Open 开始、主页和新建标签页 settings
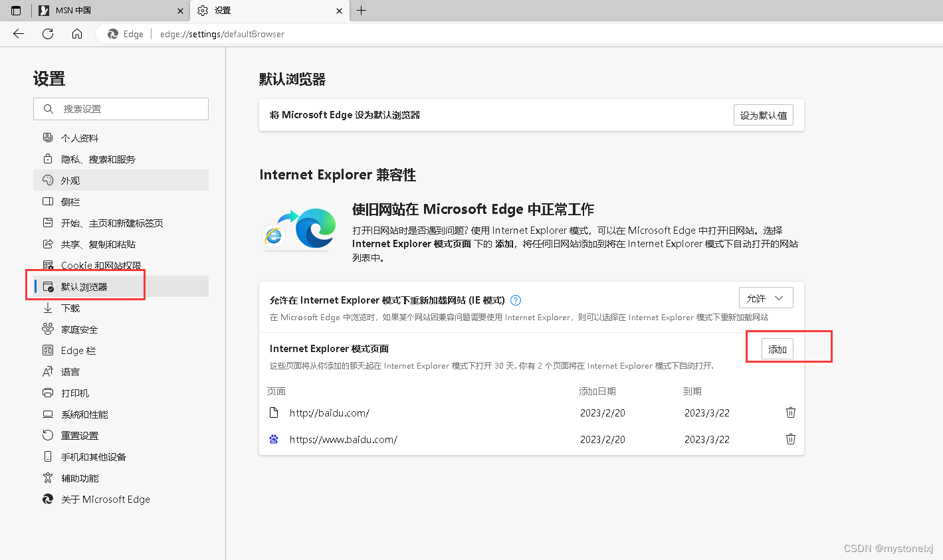943x560 pixels. tap(121, 223)
